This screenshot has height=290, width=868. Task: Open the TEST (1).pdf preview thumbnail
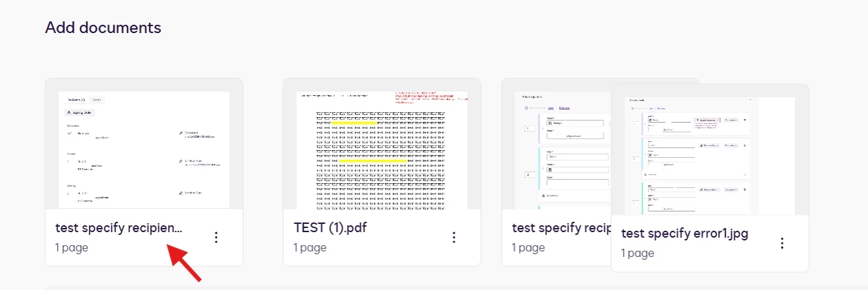click(382, 150)
